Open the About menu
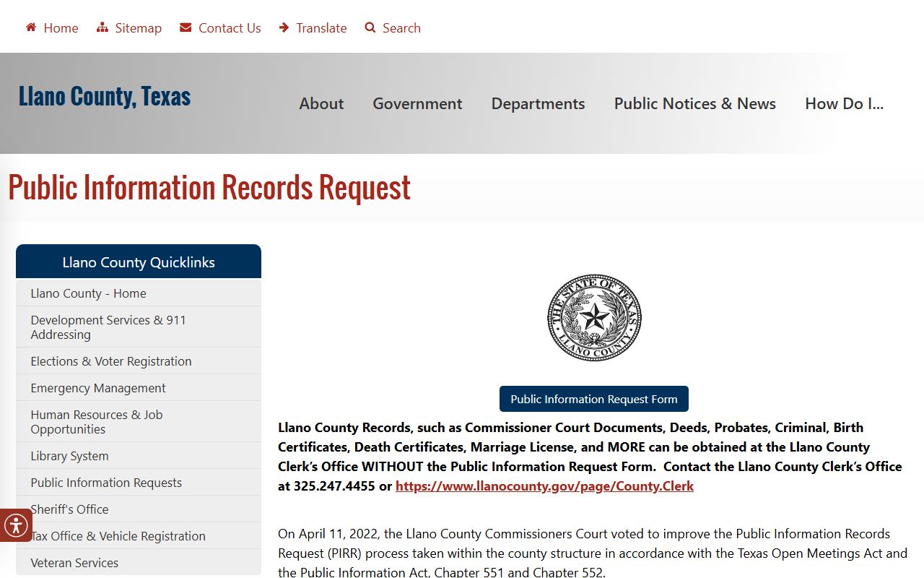This screenshot has width=924, height=578. pos(321,103)
